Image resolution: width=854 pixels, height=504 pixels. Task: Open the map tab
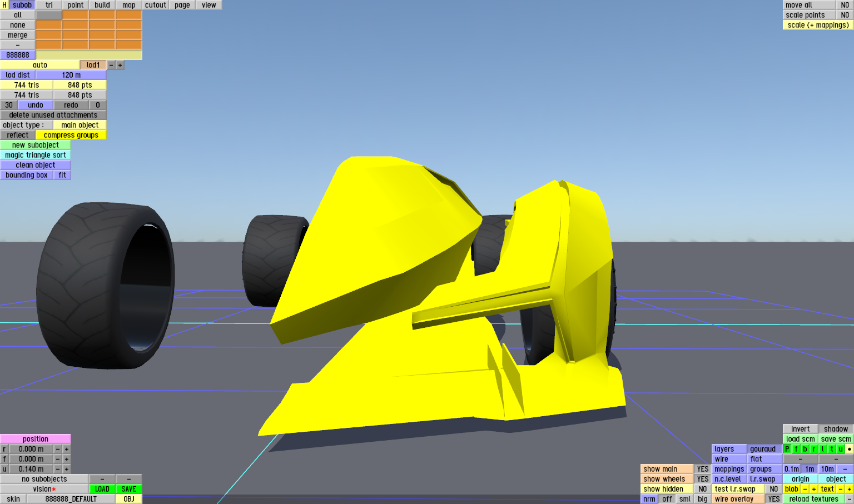pos(129,5)
